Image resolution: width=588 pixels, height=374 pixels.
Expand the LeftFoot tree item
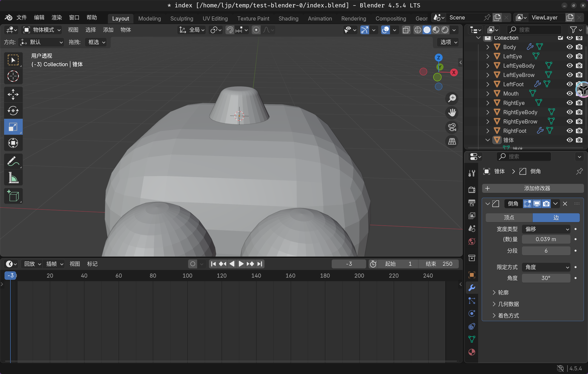(x=488, y=84)
